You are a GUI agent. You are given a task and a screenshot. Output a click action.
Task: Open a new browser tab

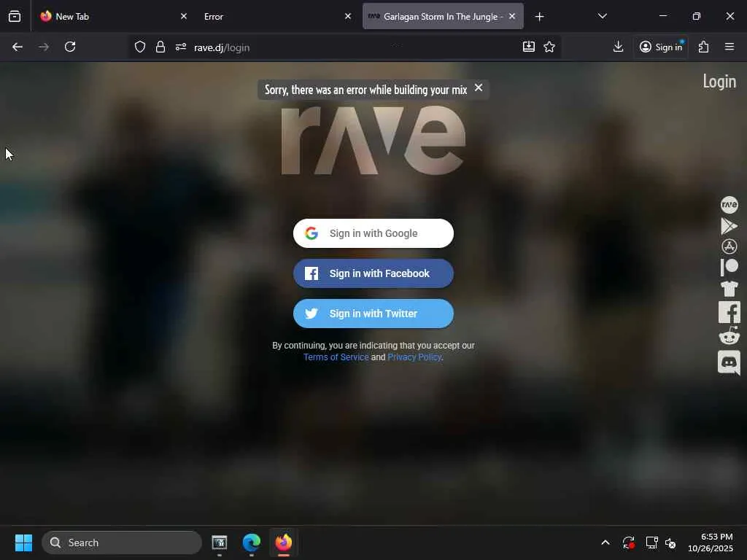(539, 17)
